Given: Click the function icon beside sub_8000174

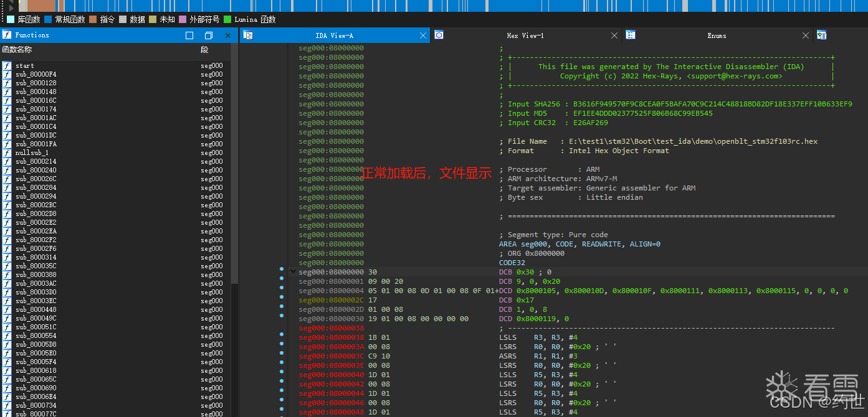Looking at the screenshot, I should tap(7, 109).
